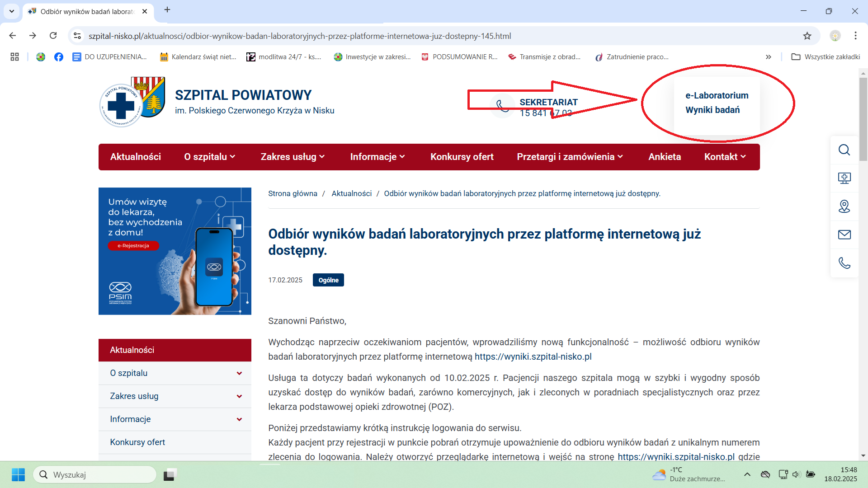This screenshot has width=868, height=488.
Task: Click the envelope mail icon in sidebar
Action: pyautogui.click(x=844, y=235)
